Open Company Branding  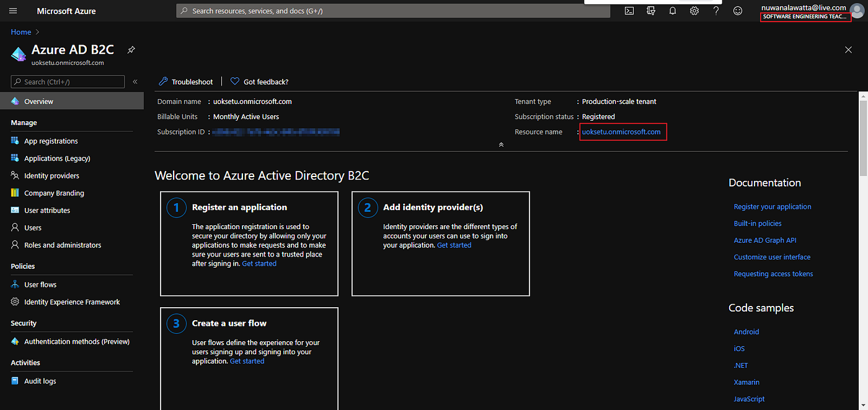tap(54, 193)
